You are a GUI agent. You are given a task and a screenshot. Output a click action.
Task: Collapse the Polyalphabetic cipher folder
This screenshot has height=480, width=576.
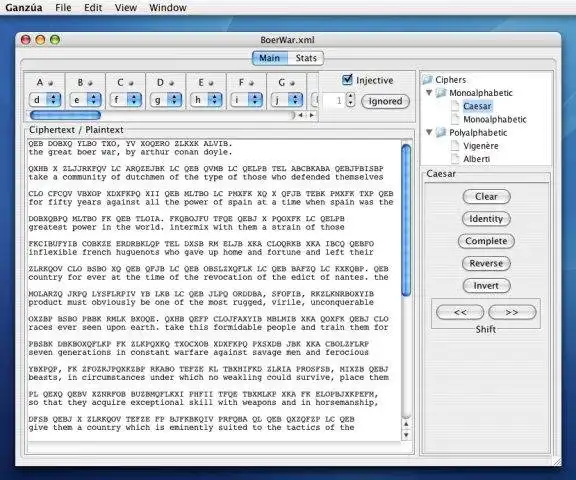tap(429, 132)
